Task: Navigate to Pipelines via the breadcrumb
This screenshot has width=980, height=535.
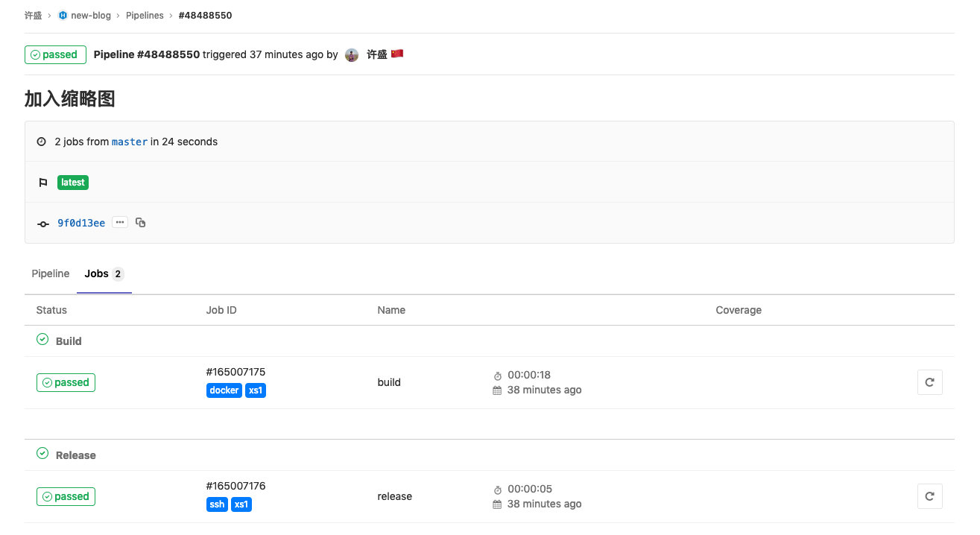Action: click(145, 15)
